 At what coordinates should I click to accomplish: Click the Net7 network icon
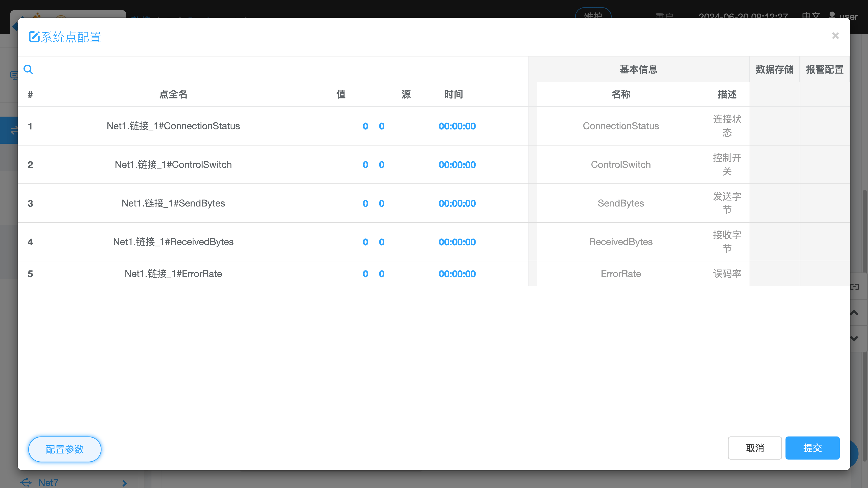[26, 482]
